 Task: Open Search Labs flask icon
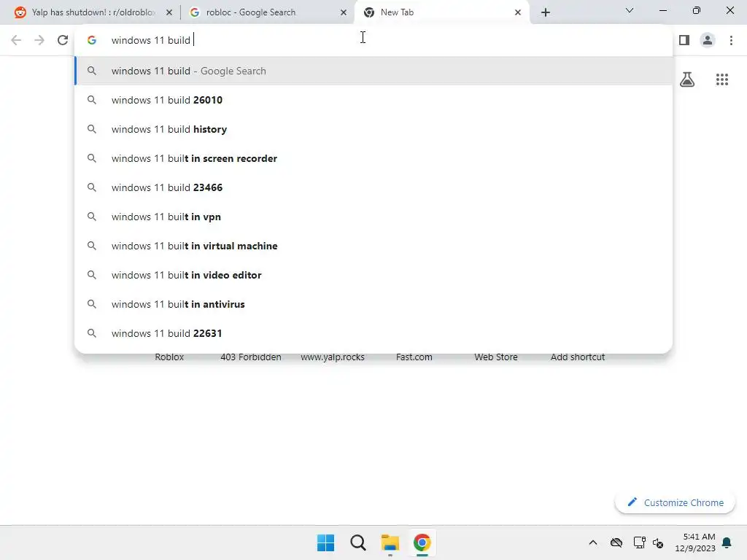[x=687, y=79]
